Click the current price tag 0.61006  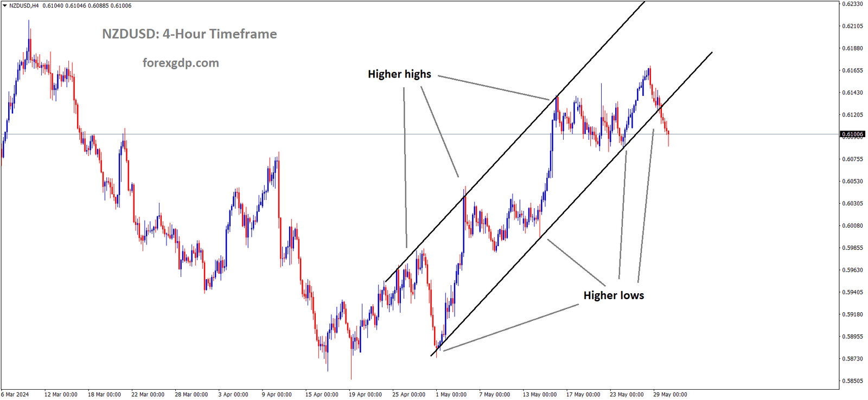pyautogui.click(x=852, y=134)
